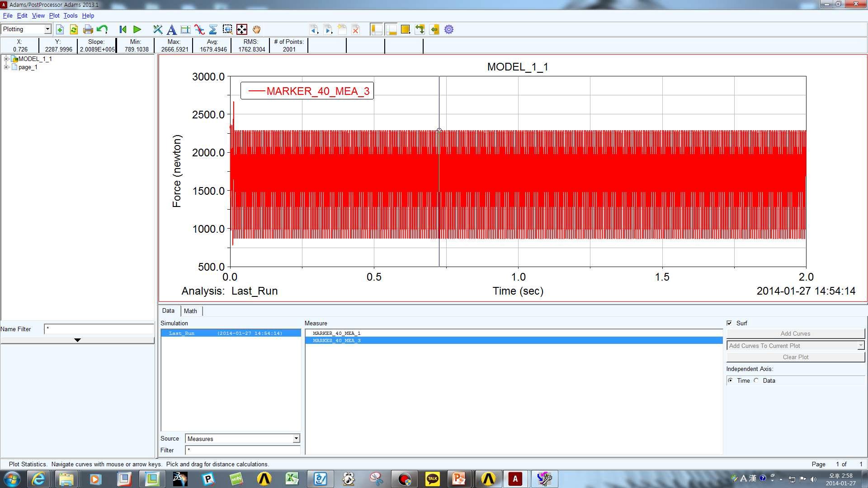Expand the page_1 tree node
The image size is (868, 488).
point(6,67)
